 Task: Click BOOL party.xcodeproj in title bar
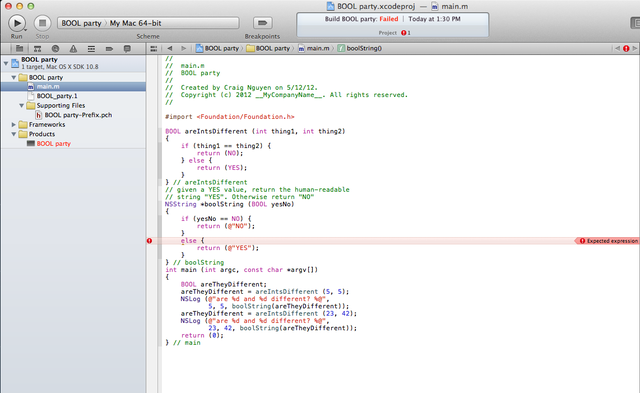[371, 7]
